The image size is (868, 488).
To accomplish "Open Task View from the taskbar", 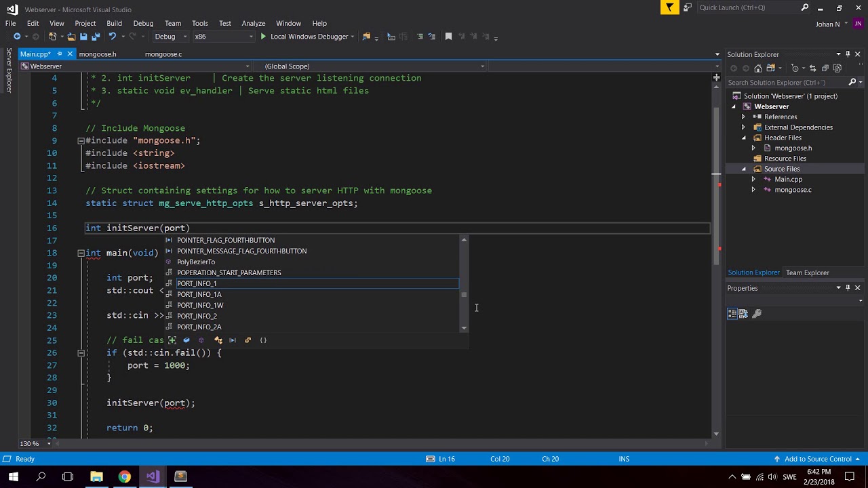I will tap(68, 476).
